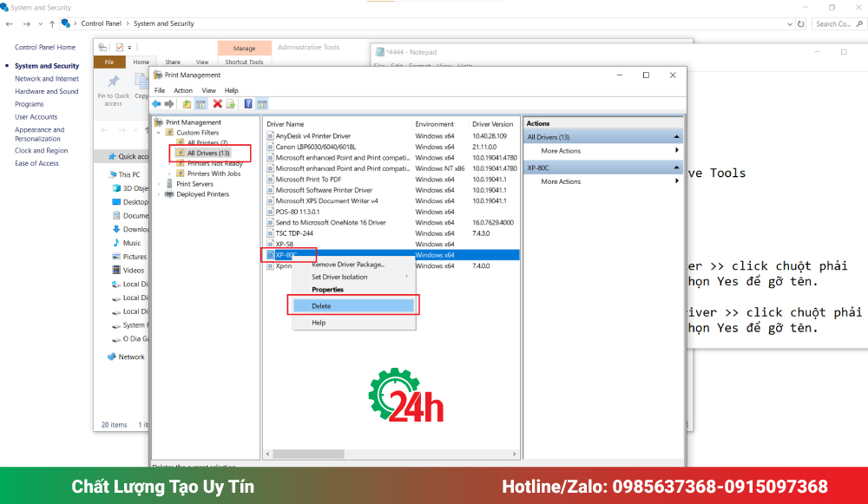Screen dimensions: 868x504
Task: Open the File menu in Print Management
Action: click(160, 90)
